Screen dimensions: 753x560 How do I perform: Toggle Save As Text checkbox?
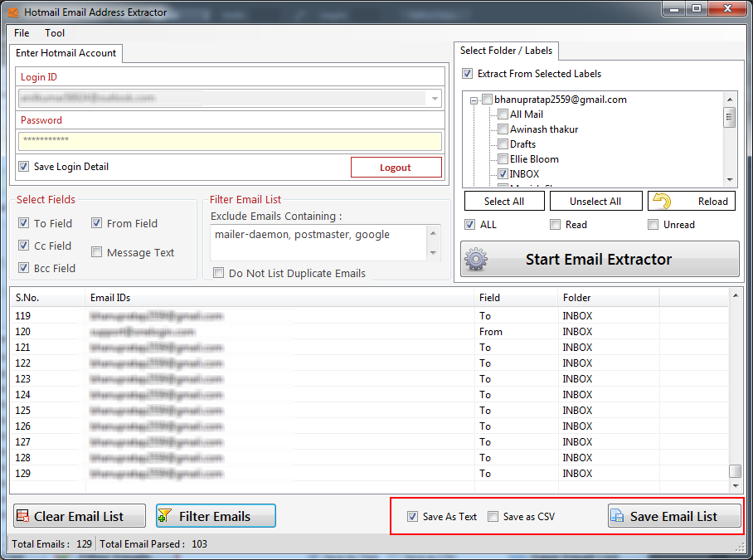tap(412, 516)
